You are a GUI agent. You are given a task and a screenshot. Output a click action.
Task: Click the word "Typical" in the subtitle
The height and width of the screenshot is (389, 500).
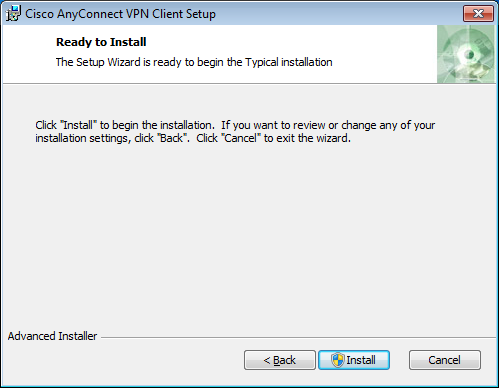coord(262,62)
